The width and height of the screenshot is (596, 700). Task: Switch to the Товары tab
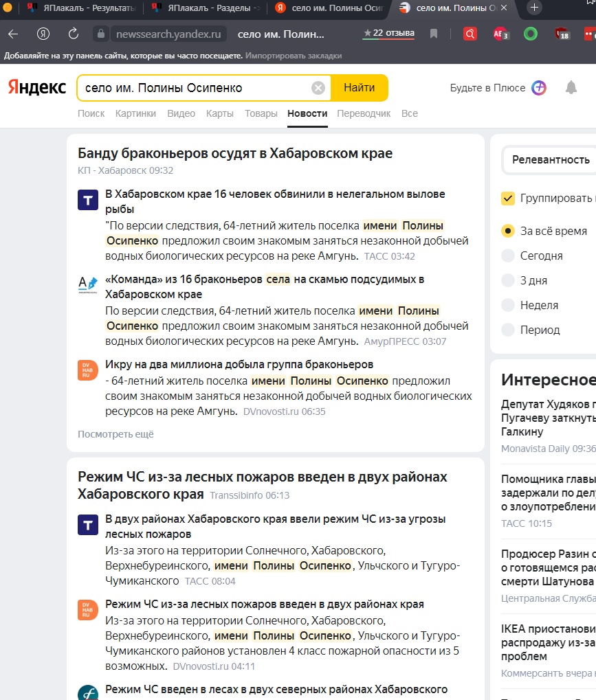point(261,113)
